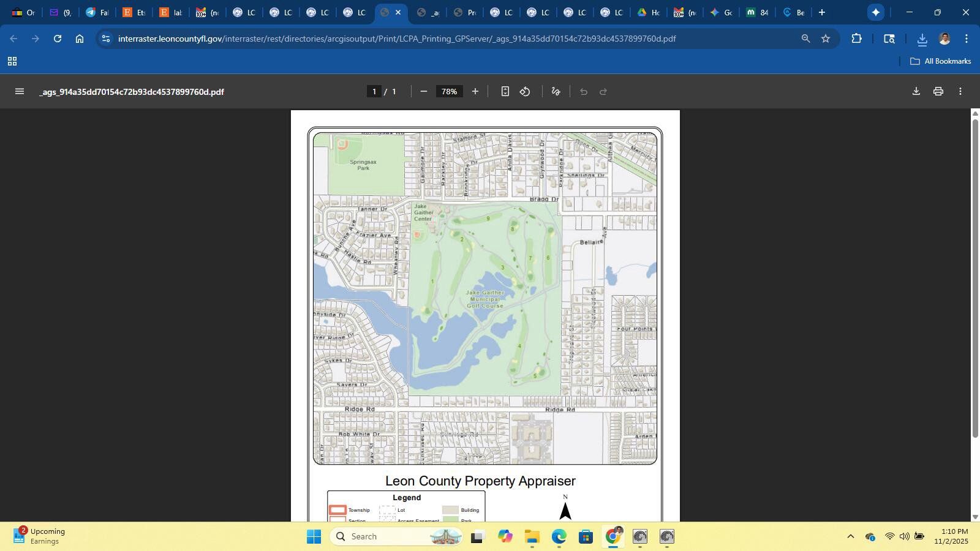Open Windows Start menu
The width and height of the screenshot is (980, 551).
tap(314, 537)
